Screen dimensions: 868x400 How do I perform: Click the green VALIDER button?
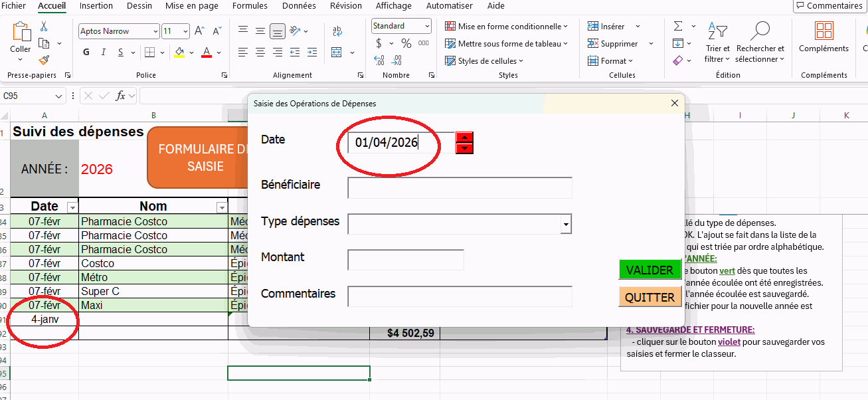(x=650, y=270)
